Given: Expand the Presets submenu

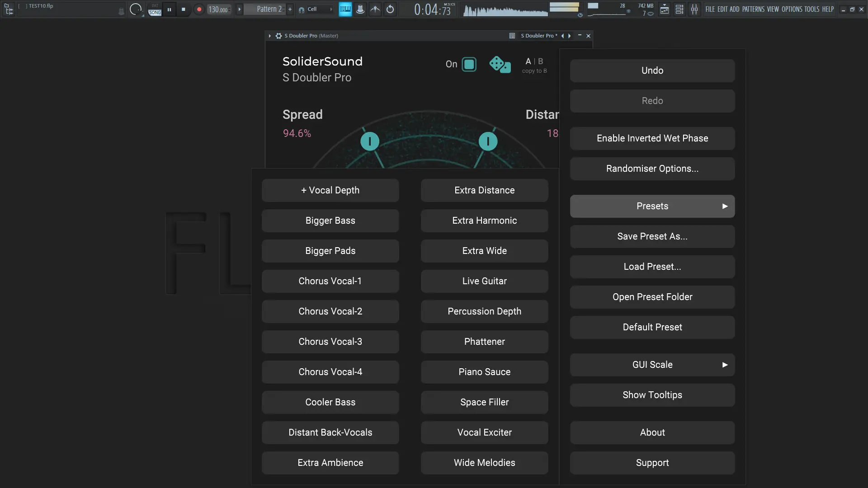Looking at the screenshot, I should [x=652, y=206].
